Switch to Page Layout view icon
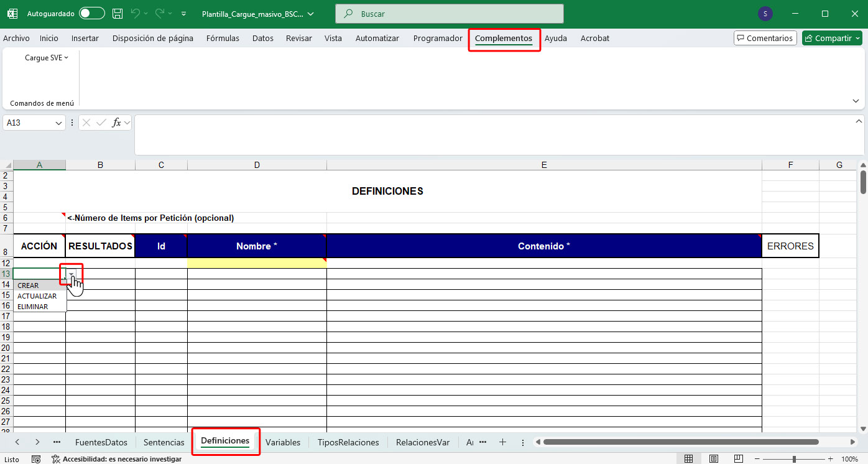The width and height of the screenshot is (868, 464). tap(713, 459)
